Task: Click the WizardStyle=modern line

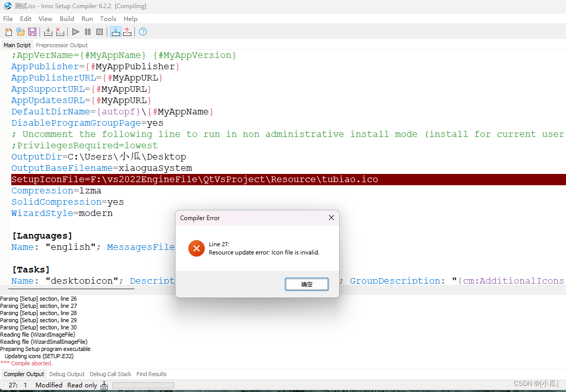Action: pos(62,213)
